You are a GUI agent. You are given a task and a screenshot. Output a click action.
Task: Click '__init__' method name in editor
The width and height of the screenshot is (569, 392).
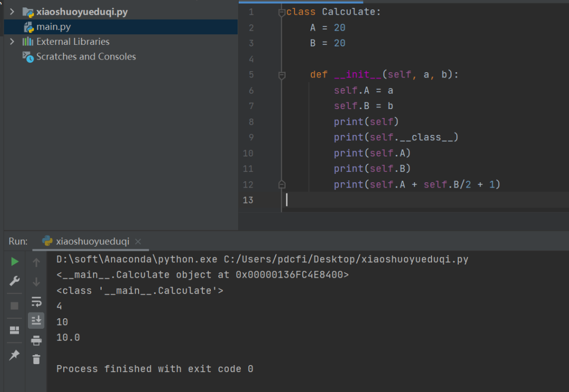click(358, 74)
